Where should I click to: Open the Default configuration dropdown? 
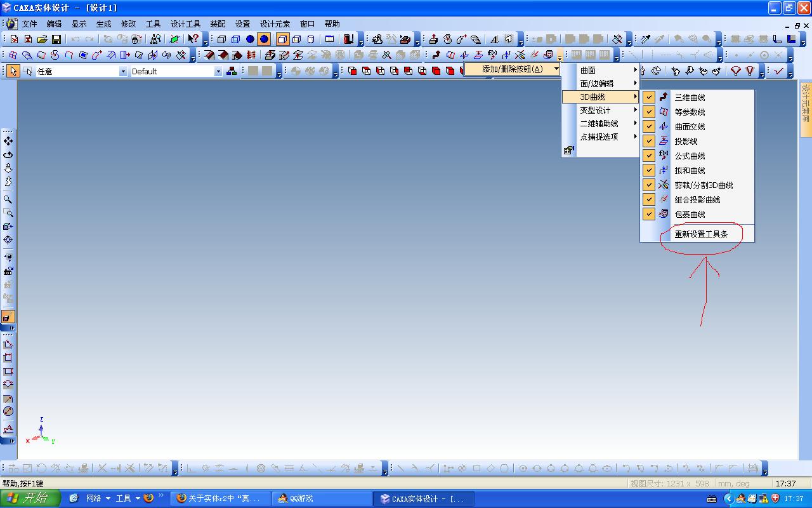(218, 72)
